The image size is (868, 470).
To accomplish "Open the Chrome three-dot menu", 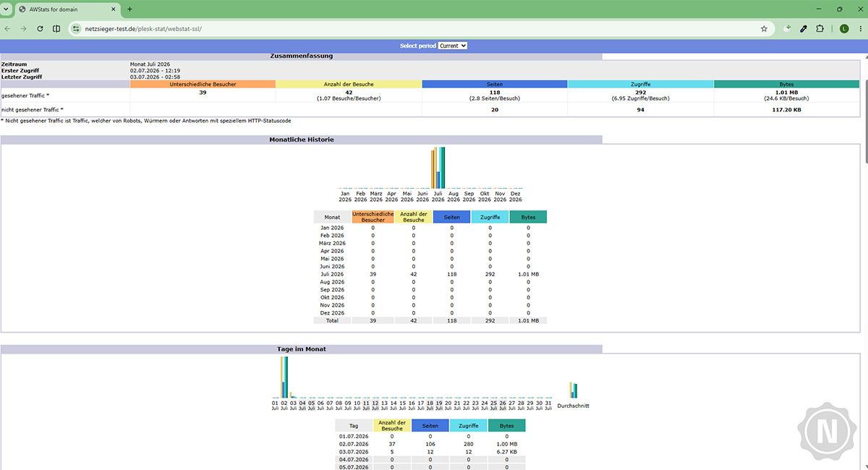I will pyautogui.click(x=859, y=29).
